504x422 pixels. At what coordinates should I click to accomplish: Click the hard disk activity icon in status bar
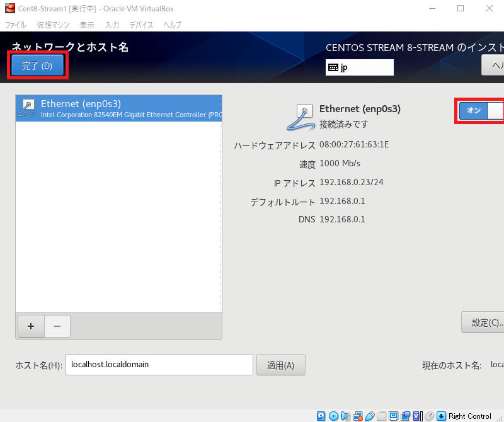pyautogui.click(x=321, y=416)
